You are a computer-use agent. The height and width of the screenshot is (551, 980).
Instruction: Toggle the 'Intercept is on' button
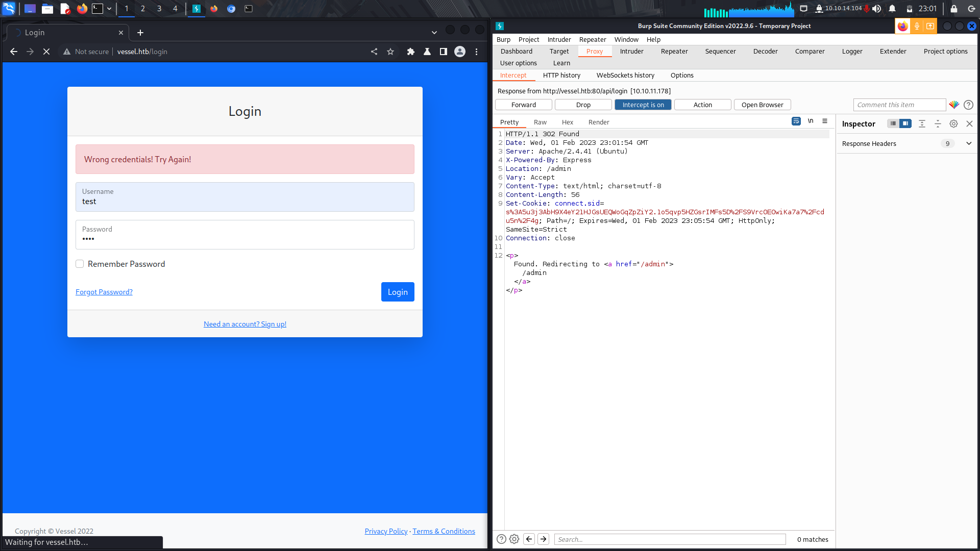point(643,105)
